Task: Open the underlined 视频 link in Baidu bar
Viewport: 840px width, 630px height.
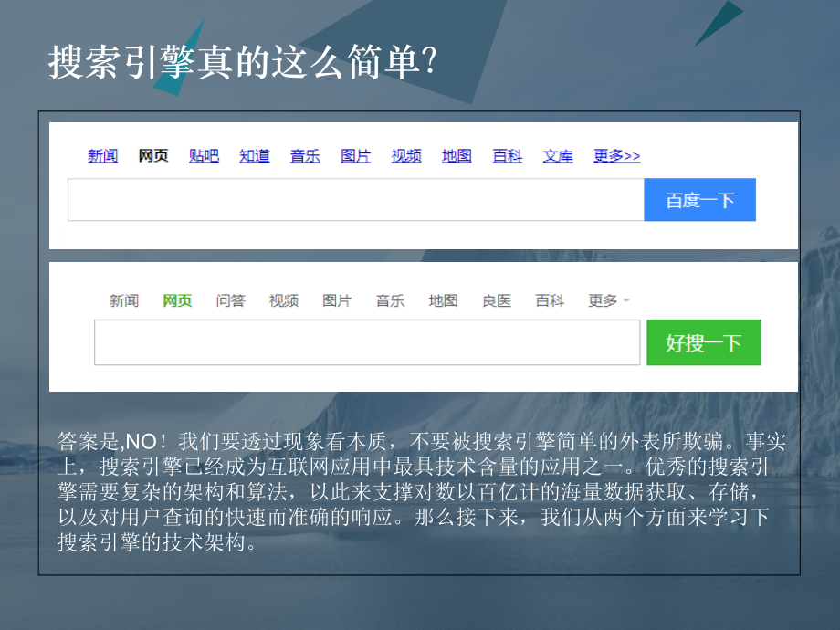Action: (x=406, y=156)
